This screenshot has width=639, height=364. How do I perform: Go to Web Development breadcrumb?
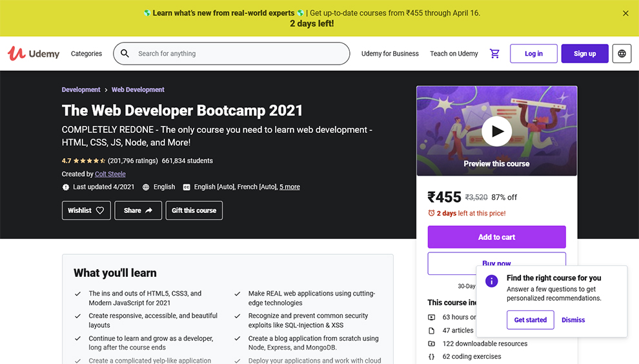137,90
